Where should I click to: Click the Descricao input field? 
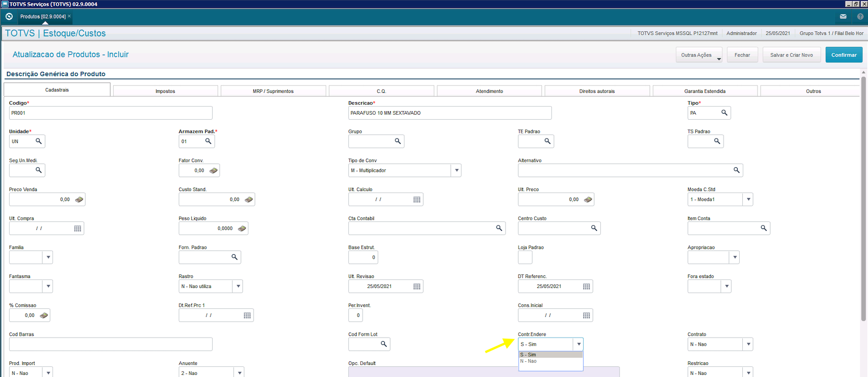(x=450, y=113)
